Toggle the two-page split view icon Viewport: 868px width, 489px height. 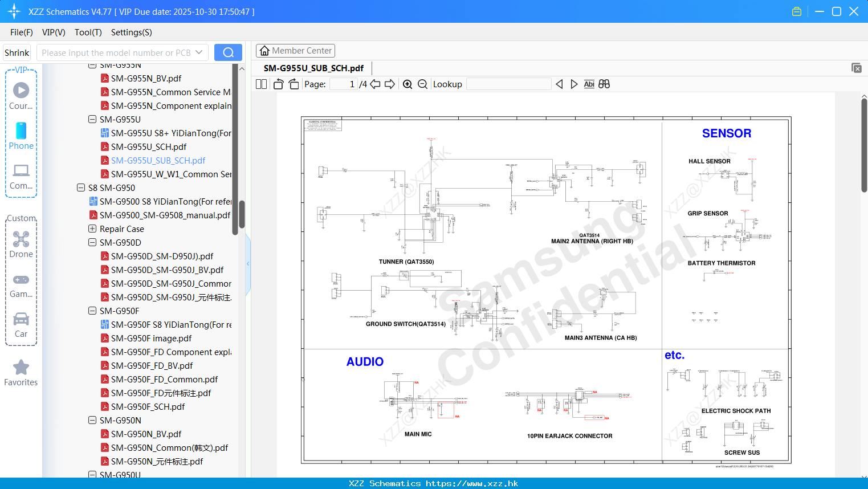tap(261, 84)
